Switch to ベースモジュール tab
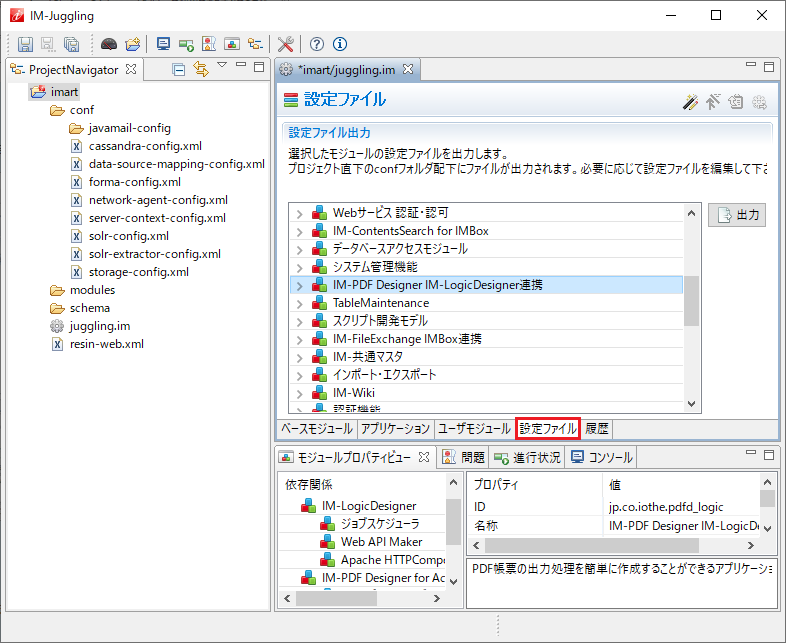 tap(317, 429)
